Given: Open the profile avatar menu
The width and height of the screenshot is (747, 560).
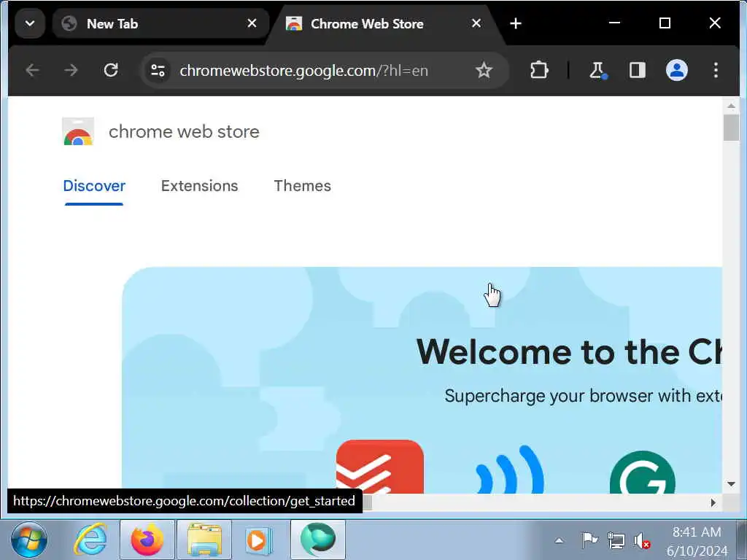Looking at the screenshot, I should click(x=676, y=71).
